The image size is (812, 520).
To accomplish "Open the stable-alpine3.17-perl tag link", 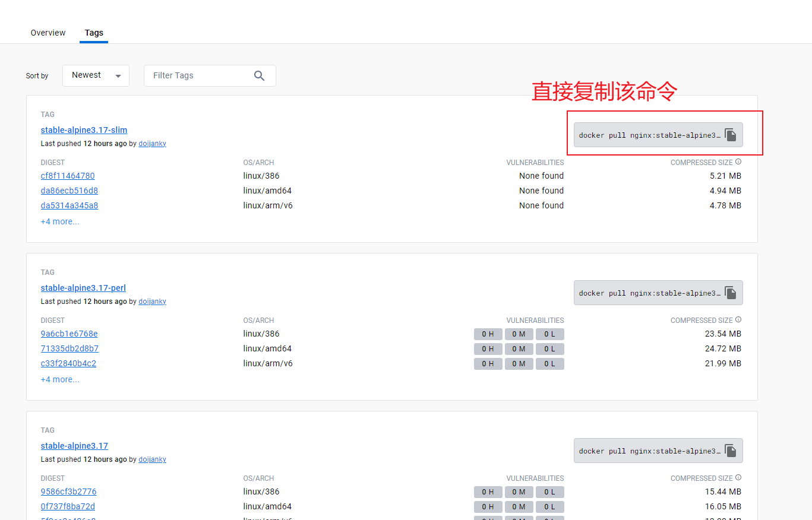I will pyautogui.click(x=83, y=288).
